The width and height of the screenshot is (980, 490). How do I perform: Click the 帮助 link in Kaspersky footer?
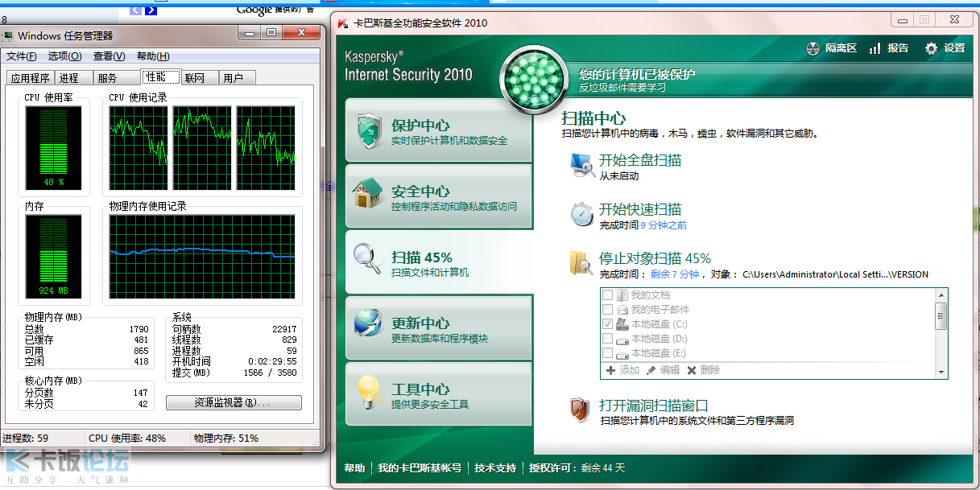354,468
